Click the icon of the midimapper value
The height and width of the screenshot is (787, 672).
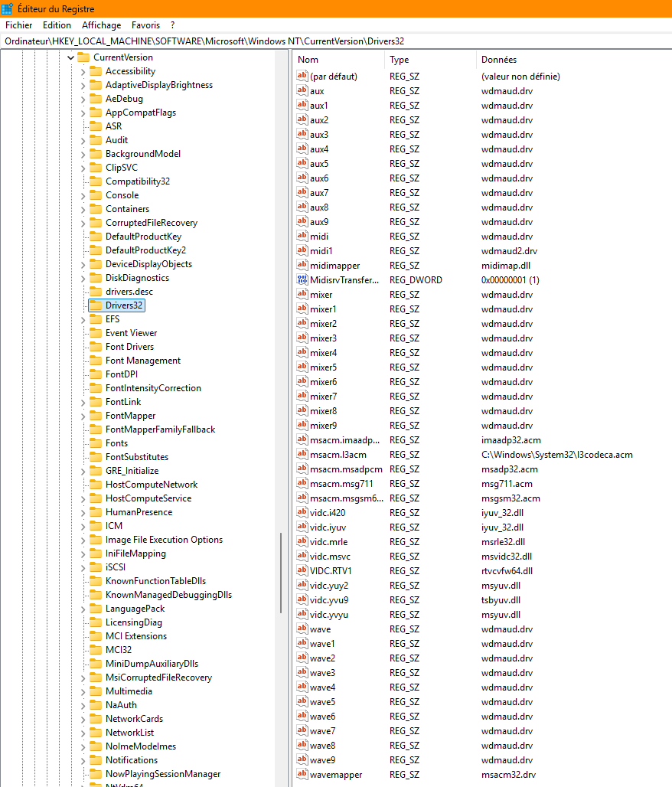[x=302, y=266]
